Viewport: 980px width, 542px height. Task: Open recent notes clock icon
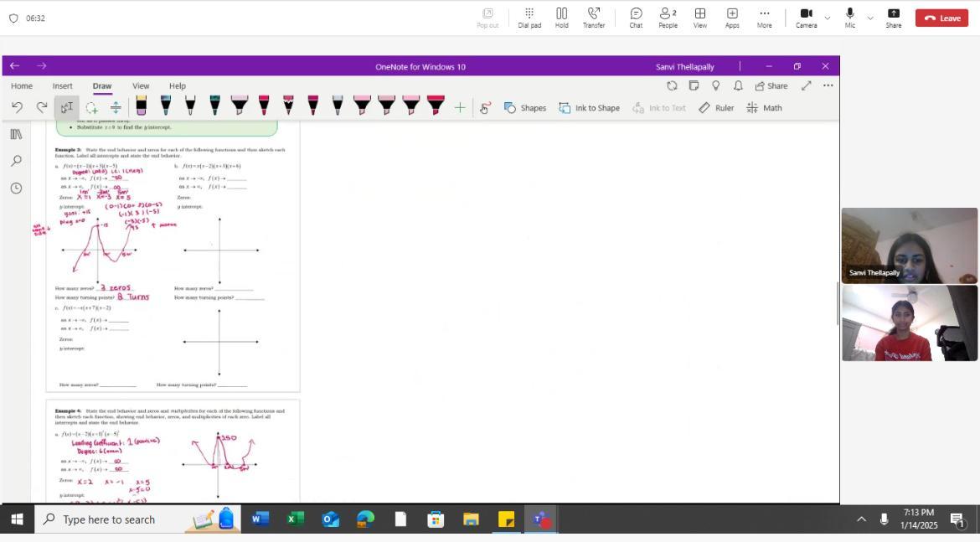point(16,188)
